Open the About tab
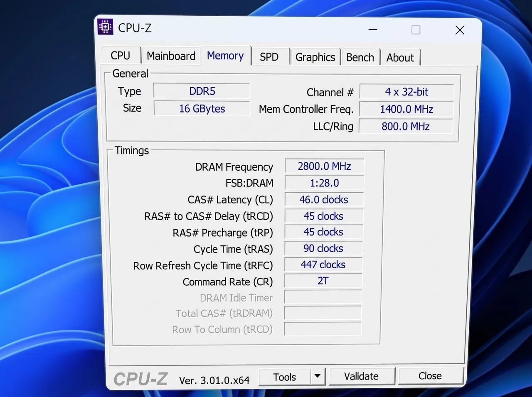Viewport: 532px width, 397px height. pyautogui.click(x=400, y=58)
